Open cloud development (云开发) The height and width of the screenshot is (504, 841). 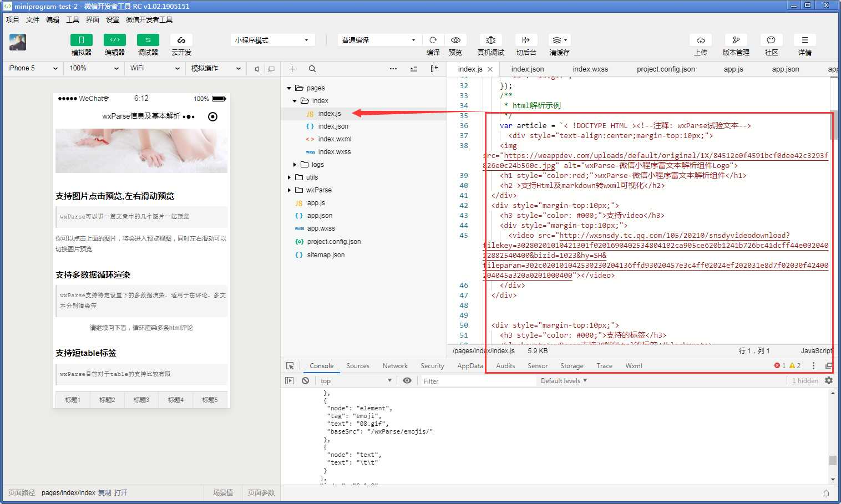(181, 40)
